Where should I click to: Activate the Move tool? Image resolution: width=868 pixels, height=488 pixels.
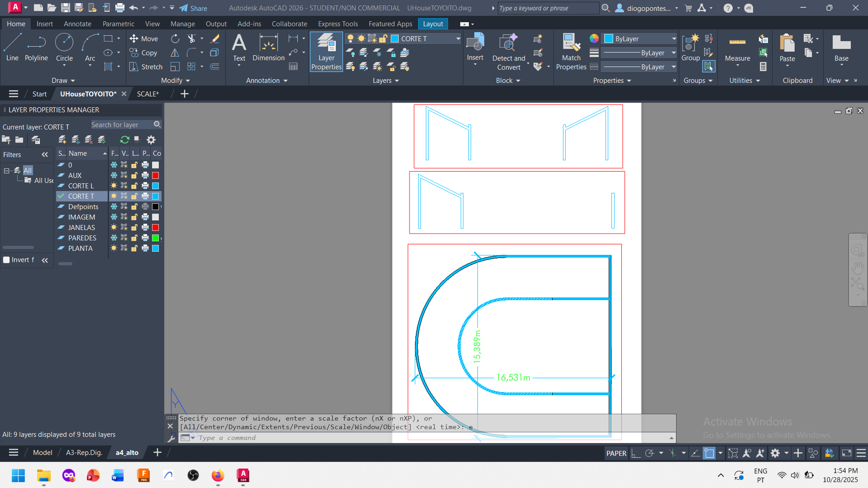143,39
